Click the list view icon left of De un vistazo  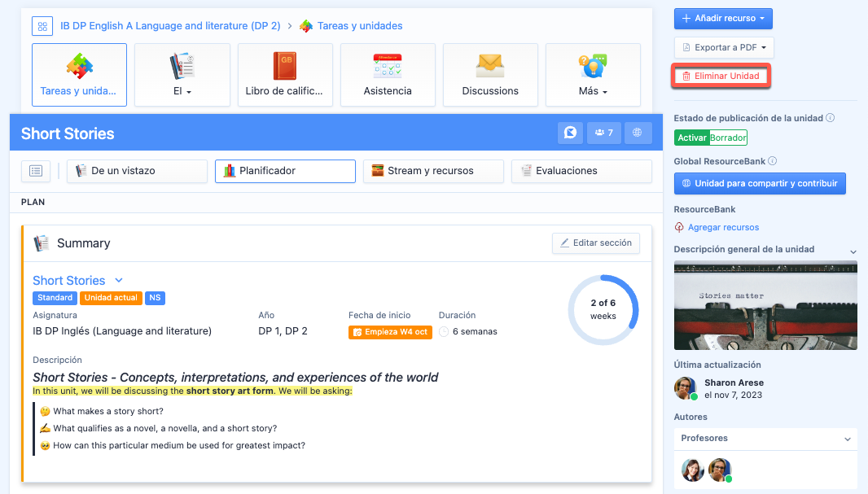tap(36, 171)
